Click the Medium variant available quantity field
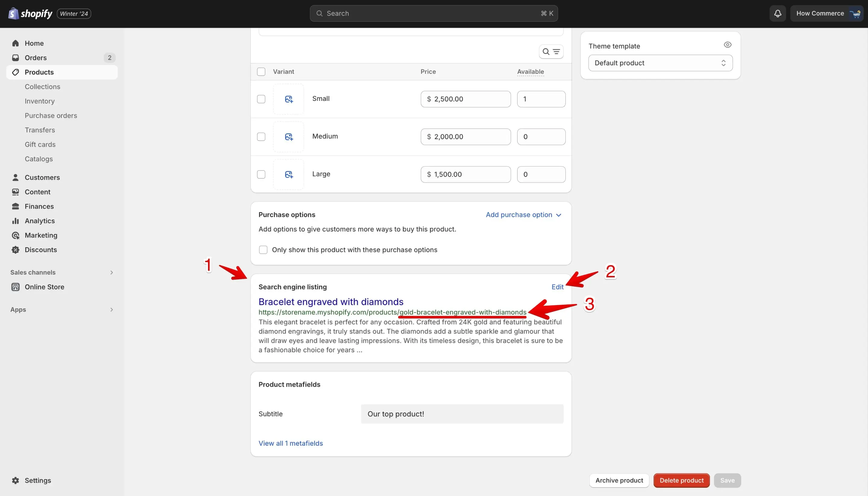Viewport: 868px width, 496px height. pyautogui.click(x=541, y=137)
